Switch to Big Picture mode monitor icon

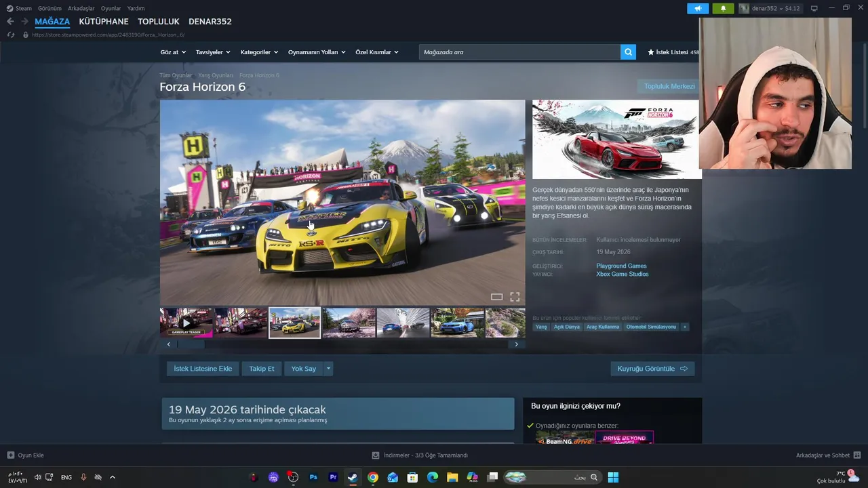[x=814, y=8]
